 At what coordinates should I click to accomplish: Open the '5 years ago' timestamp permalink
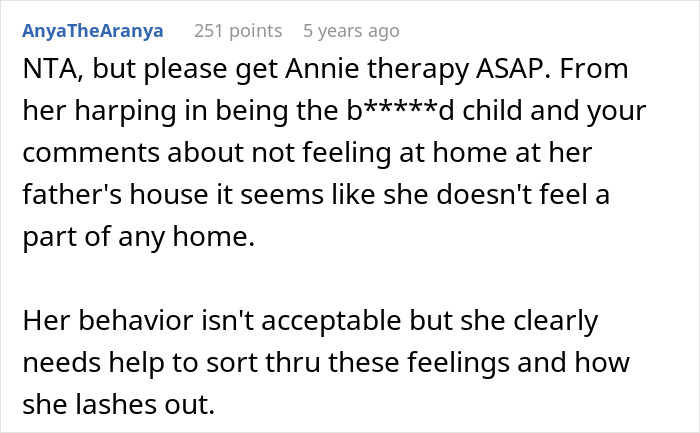click(351, 31)
